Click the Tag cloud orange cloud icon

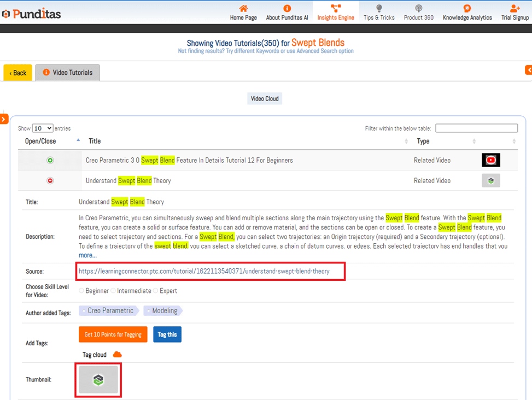click(117, 355)
